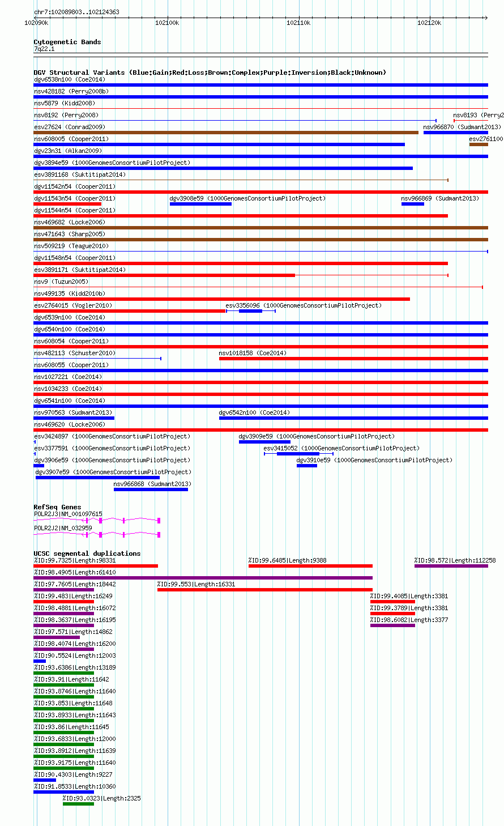The width and height of the screenshot is (504, 826).
Task: Select variant nsv499135 (Kidd2010b)
Action: (x=222, y=299)
